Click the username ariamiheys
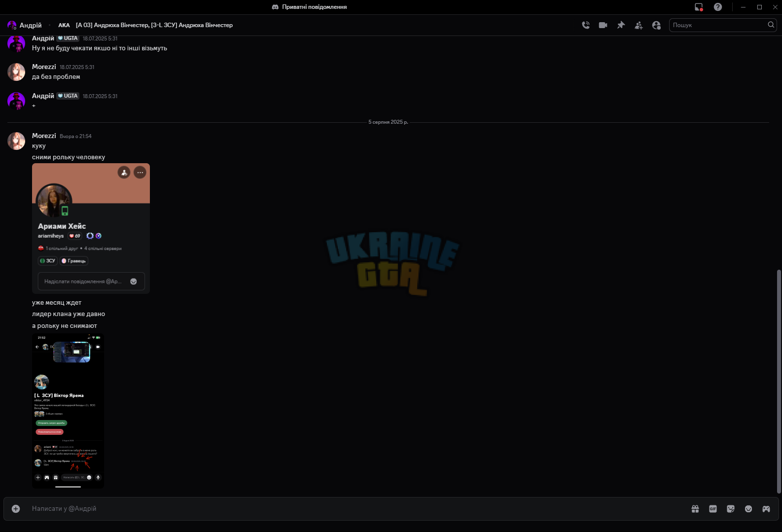The image size is (782, 532). point(51,236)
